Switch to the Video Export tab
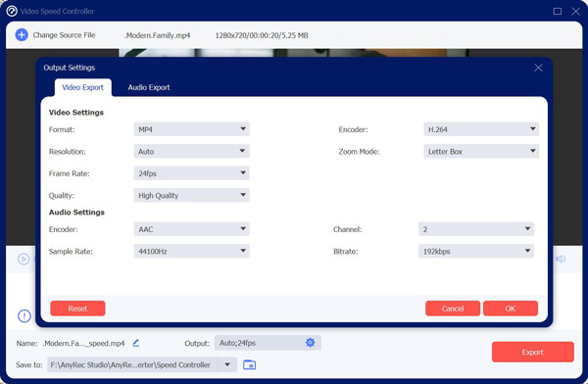 tap(83, 87)
